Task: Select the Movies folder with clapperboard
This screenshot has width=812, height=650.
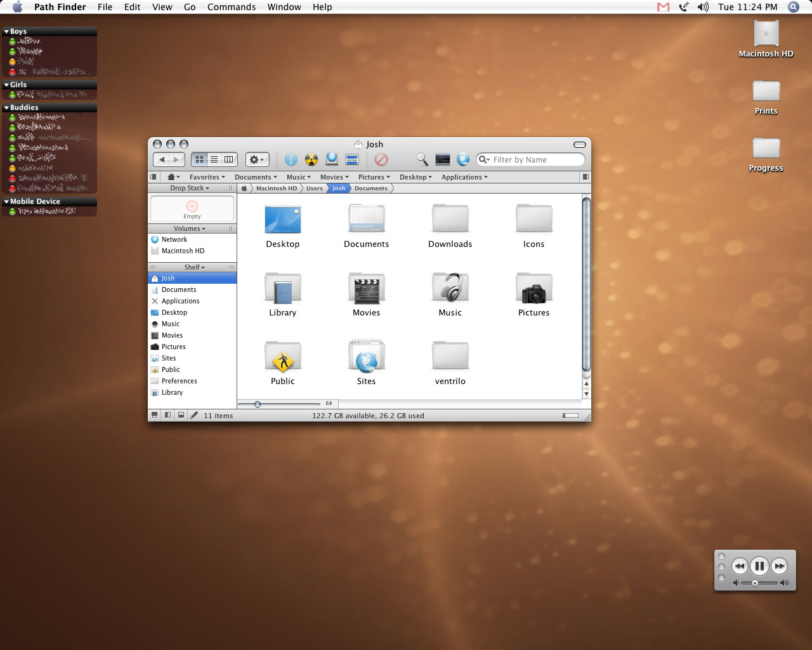Action: point(366,288)
